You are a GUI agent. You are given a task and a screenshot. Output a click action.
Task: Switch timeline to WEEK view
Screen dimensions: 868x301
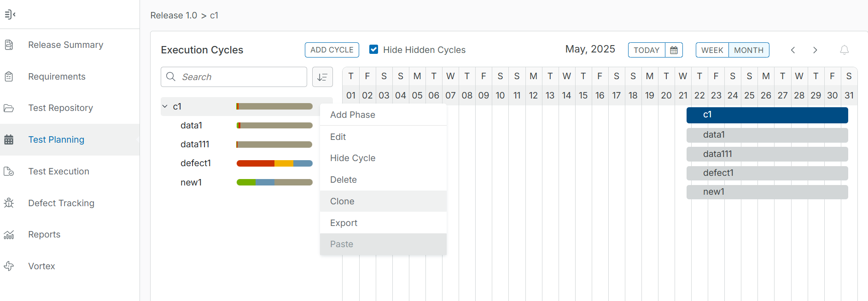pos(712,50)
